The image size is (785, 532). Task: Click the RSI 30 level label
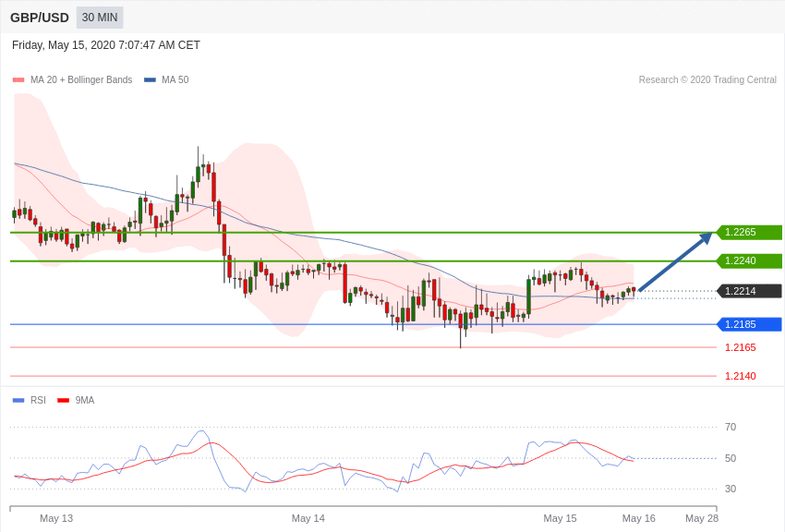(x=731, y=489)
